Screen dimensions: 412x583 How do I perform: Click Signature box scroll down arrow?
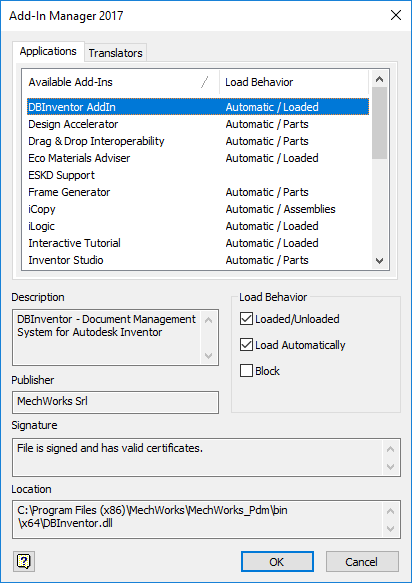[390, 467]
